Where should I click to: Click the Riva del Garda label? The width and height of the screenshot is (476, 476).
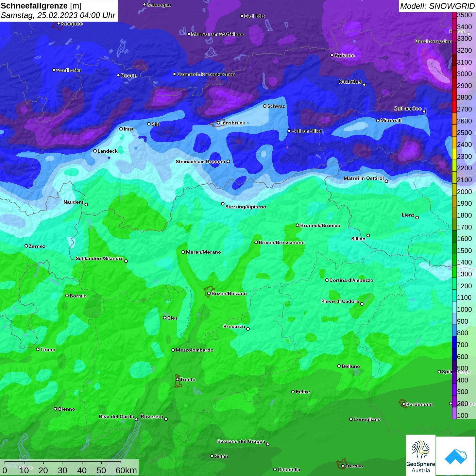tap(116, 417)
